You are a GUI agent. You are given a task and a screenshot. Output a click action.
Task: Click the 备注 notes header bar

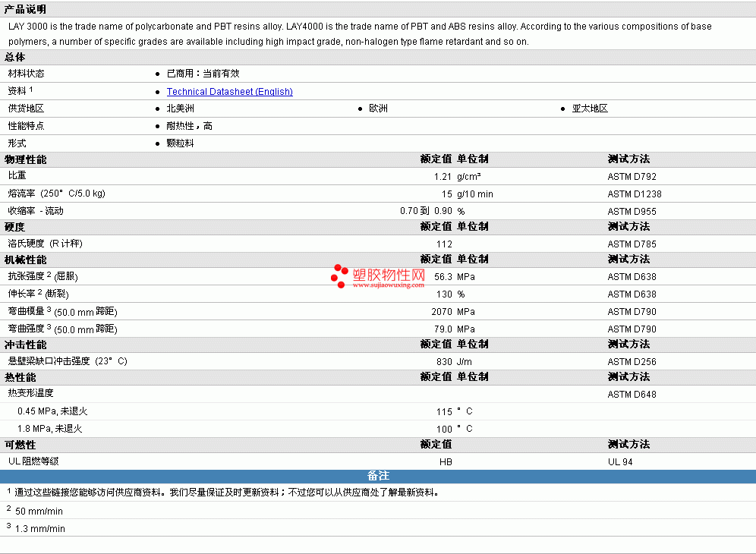tap(378, 477)
